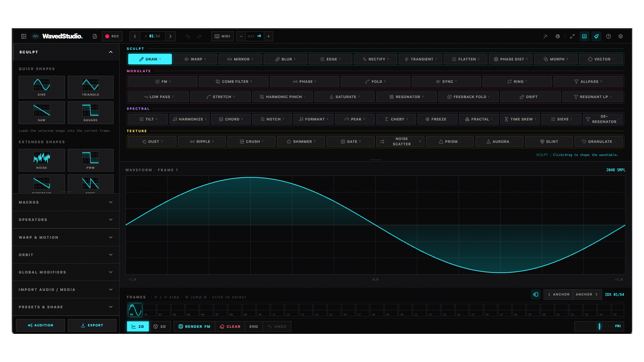644x362 pixels.
Task: Switch to 3D view mode
Action: click(x=160, y=326)
